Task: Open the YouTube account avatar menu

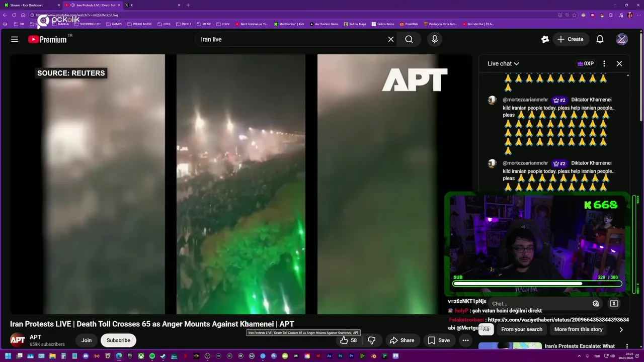Action: pyautogui.click(x=622, y=39)
